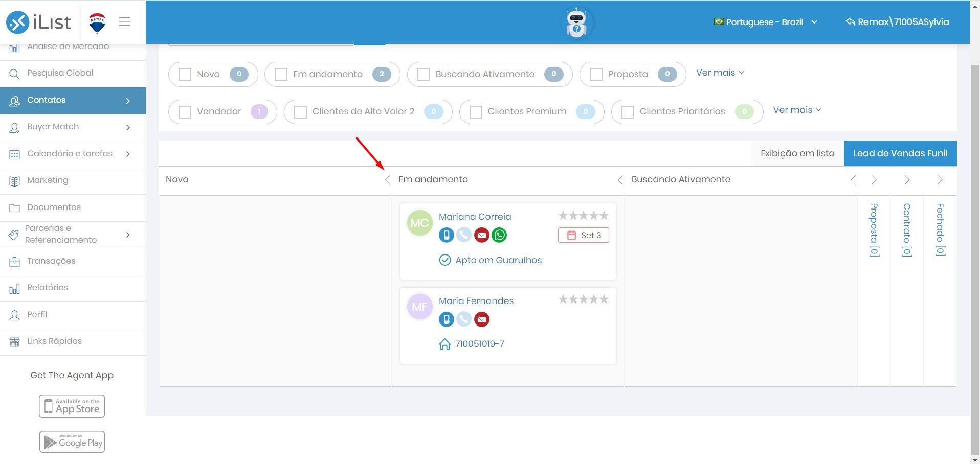Collapse the Novo column with its chevron
This screenshot has width=980, height=464.
coord(387,180)
